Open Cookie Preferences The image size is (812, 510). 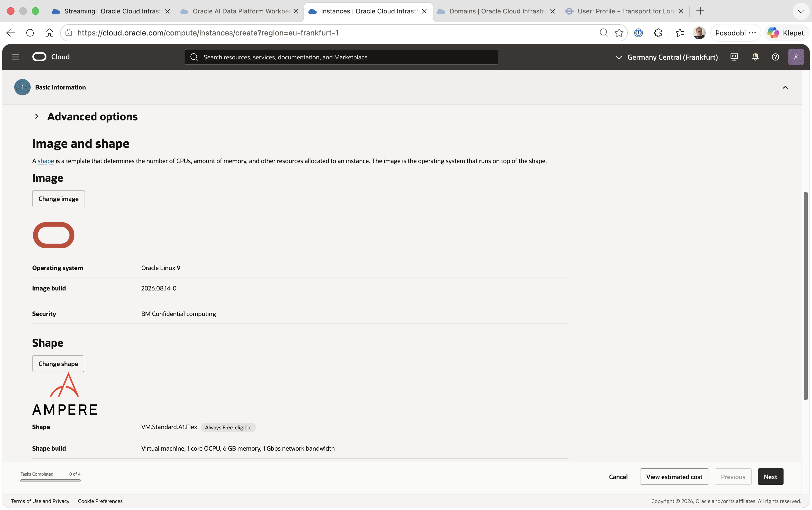100,501
